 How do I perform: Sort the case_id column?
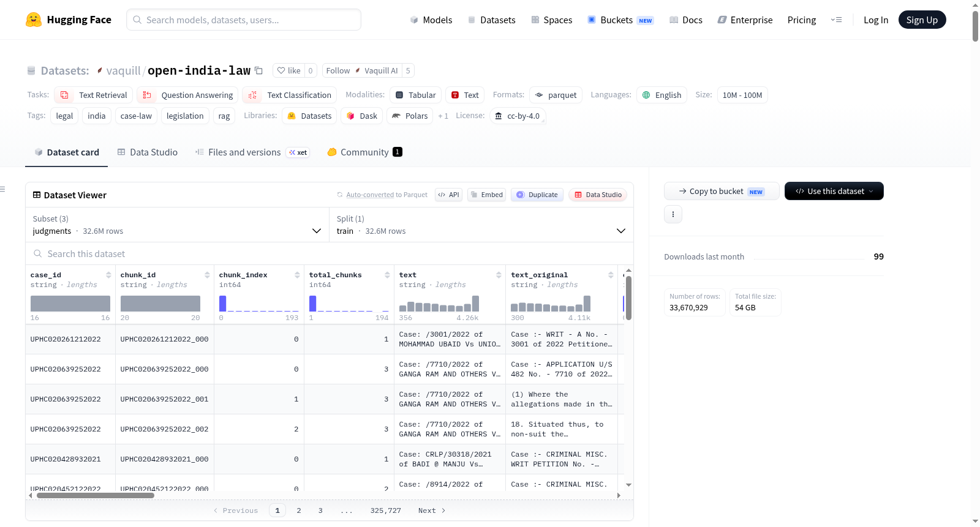pyautogui.click(x=108, y=275)
